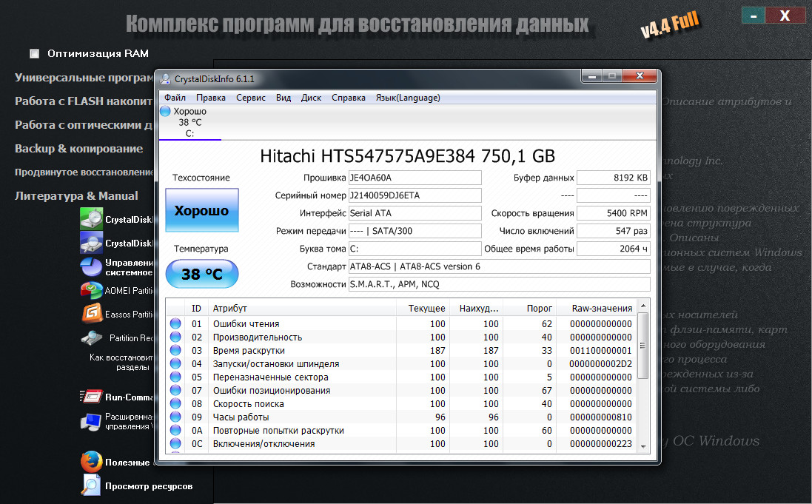Click status orb for Запуски/остановки шпинделя row

coord(175,363)
